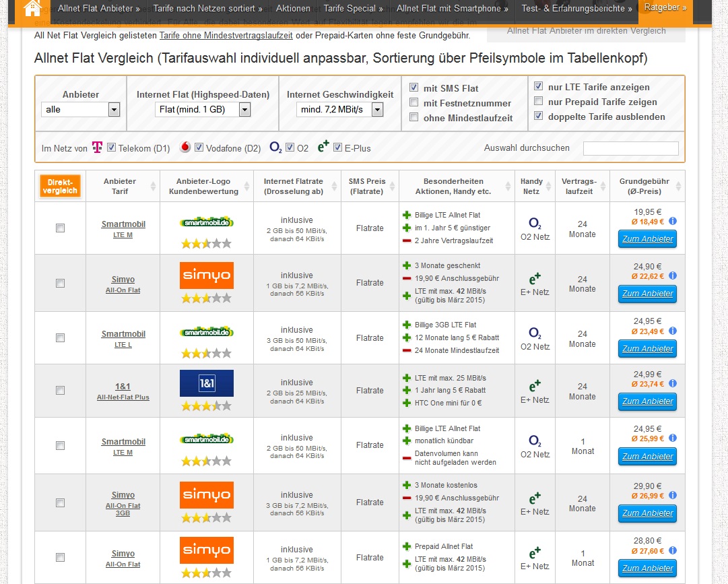Click O2 network icon in Smartmobil LTE L row
This screenshot has height=584, width=728.
pyautogui.click(x=535, y=333)
